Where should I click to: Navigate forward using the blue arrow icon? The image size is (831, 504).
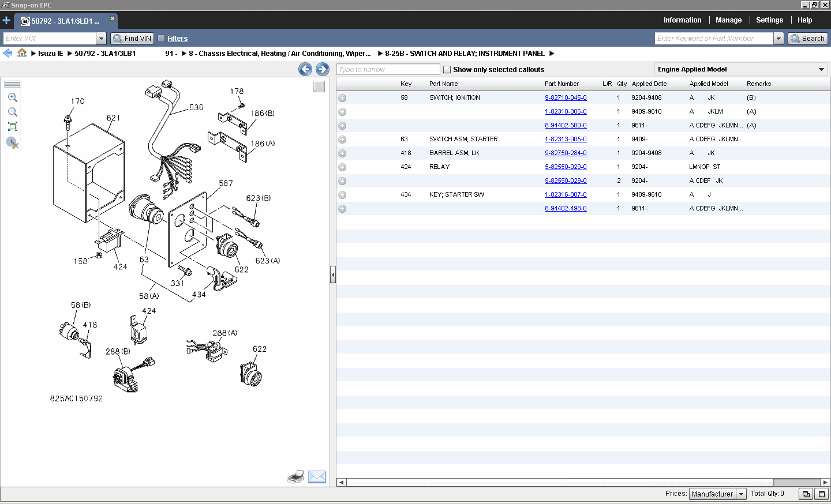coord(321,69)
